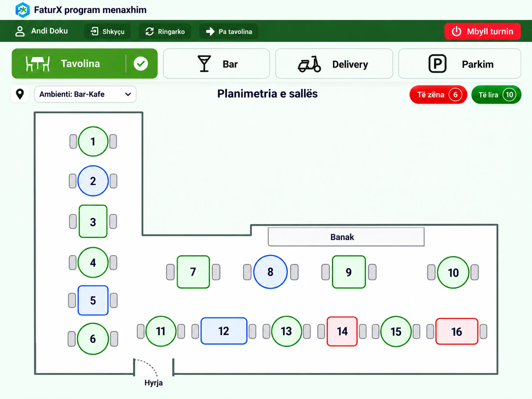
Task: Select the red table 14
Action: click(342, 331)
